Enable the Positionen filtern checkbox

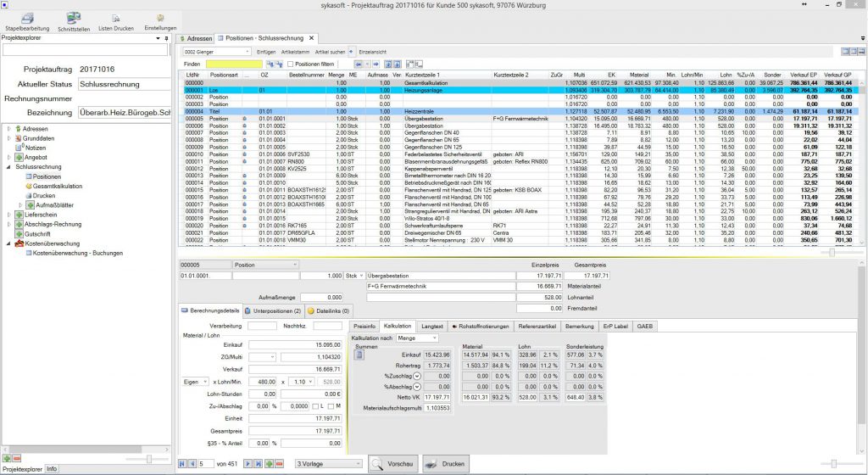(x=292, y=64)
